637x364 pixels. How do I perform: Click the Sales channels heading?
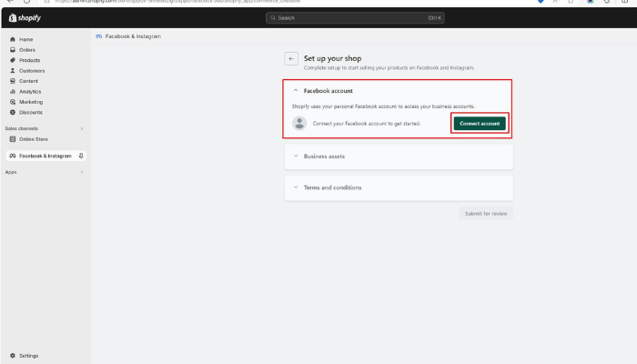[22, 129]
